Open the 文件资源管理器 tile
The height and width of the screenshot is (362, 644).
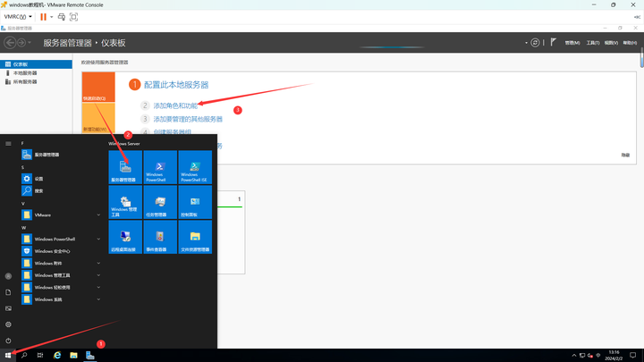(195, 237)
